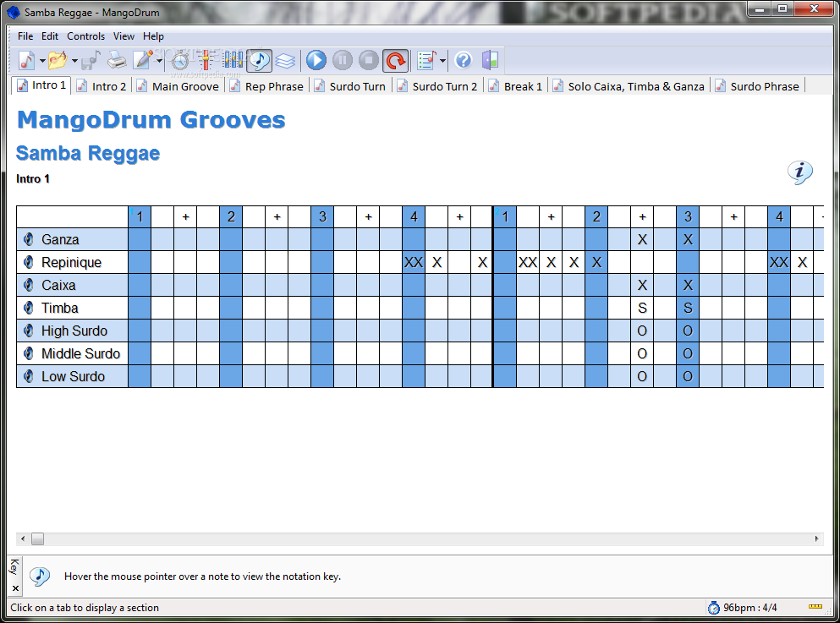Click the MangoDrum title bar app icon

[x=14, y=13]
